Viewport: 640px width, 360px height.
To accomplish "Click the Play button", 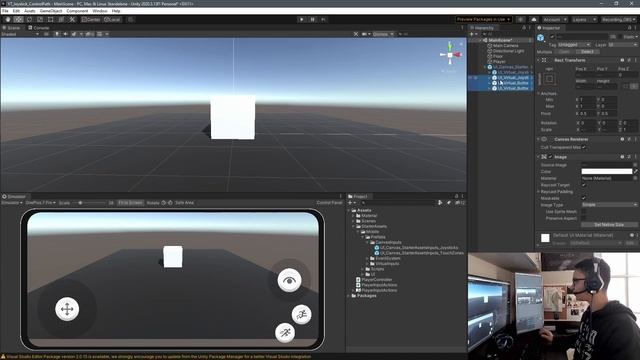I will [302, 19].
